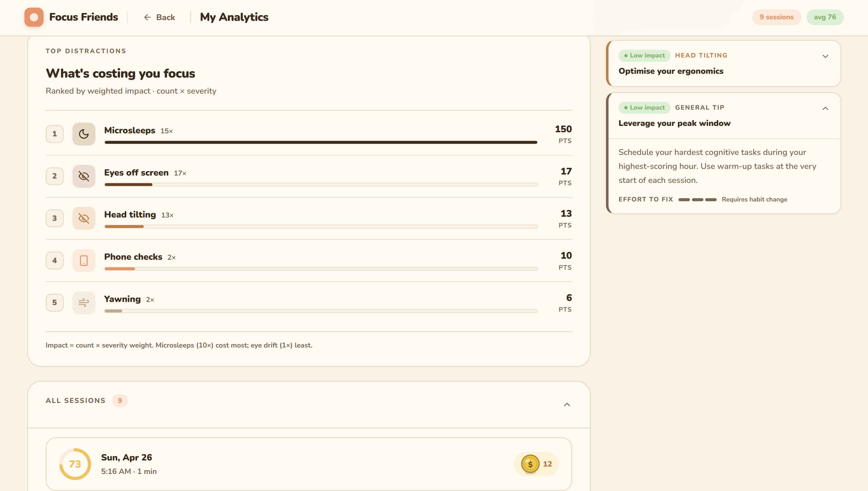Image resolution: width=868 pixels, height=491 pixels.
Task: Click the 73 score ring
Action: [75, 464]
